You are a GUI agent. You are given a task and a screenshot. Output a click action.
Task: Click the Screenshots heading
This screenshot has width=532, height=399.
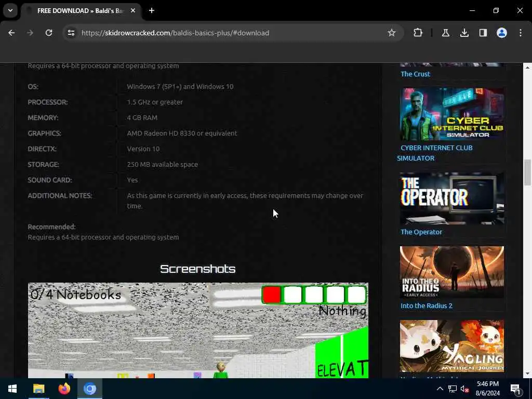click(198, 269)
